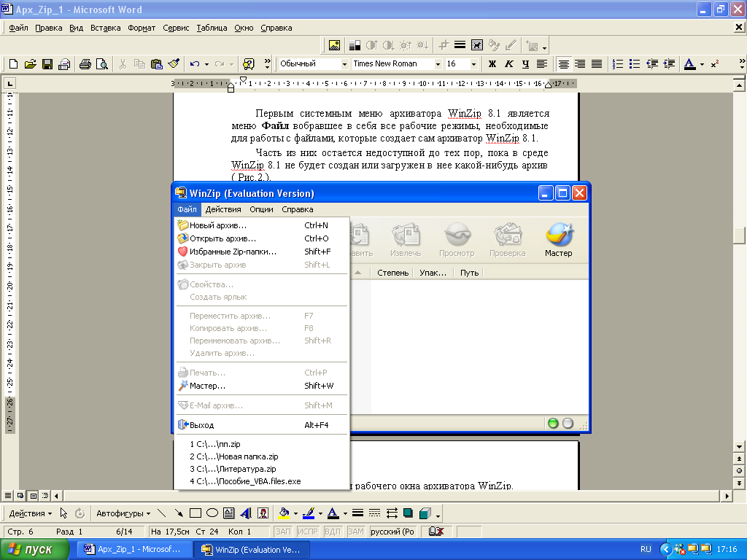The height and width of the screenshot is (560, 747).
Task: Insert picture from file in Picture toolbar
Action: click(334, 45)
